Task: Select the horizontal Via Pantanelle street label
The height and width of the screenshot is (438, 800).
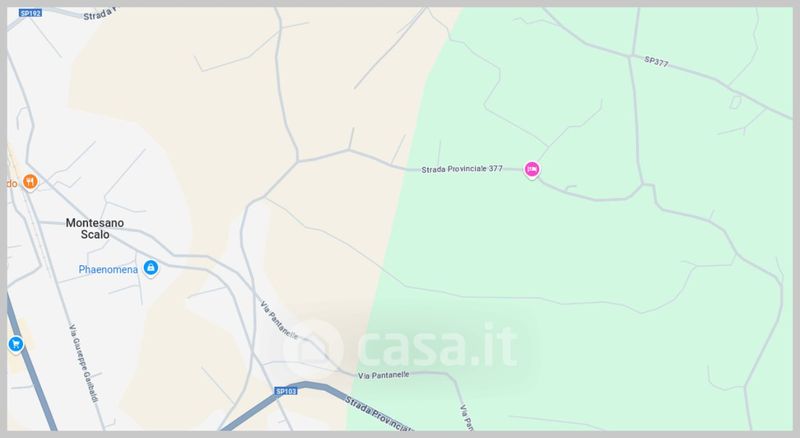Action: tap(384, 375)
